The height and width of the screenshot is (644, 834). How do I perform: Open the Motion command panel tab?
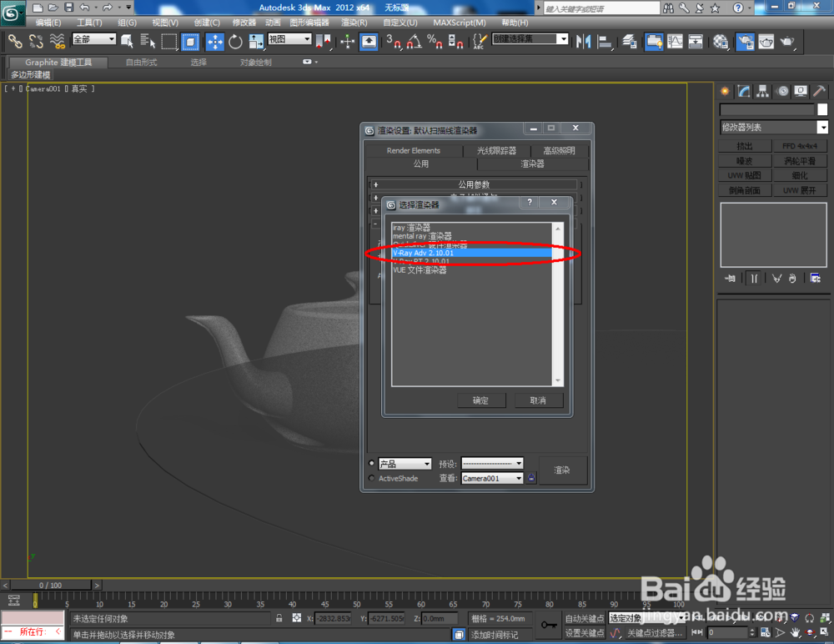(782, 92)
